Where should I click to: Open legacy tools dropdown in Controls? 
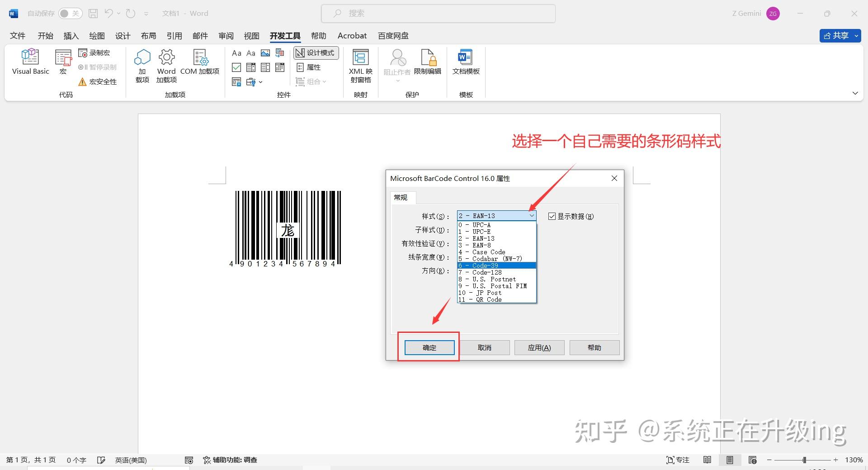(255, 82)
